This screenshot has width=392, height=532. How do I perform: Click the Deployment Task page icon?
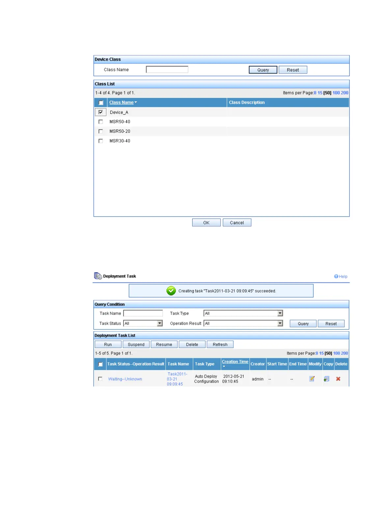(x=98, y=276)
